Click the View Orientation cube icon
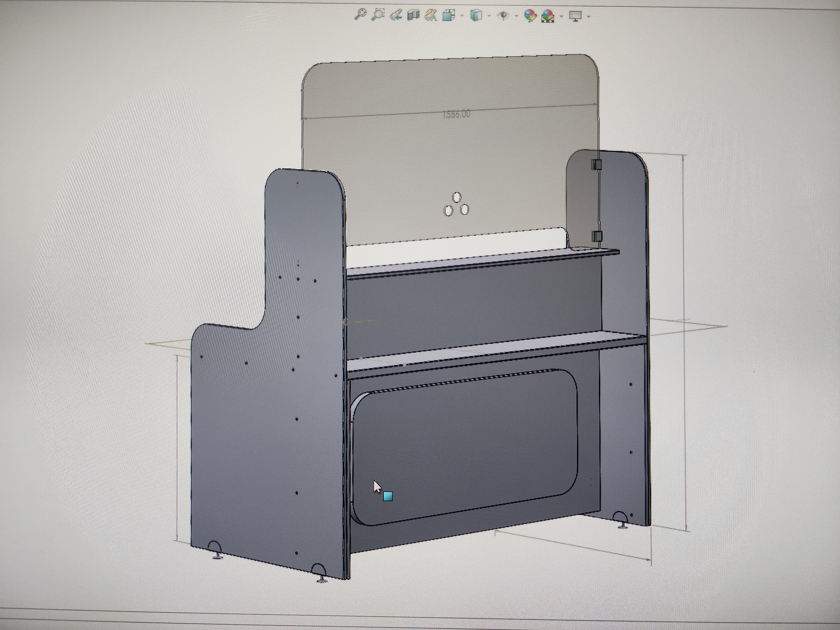Image resolution: width=840 pixels, height=630 pixels. point(449,16)
